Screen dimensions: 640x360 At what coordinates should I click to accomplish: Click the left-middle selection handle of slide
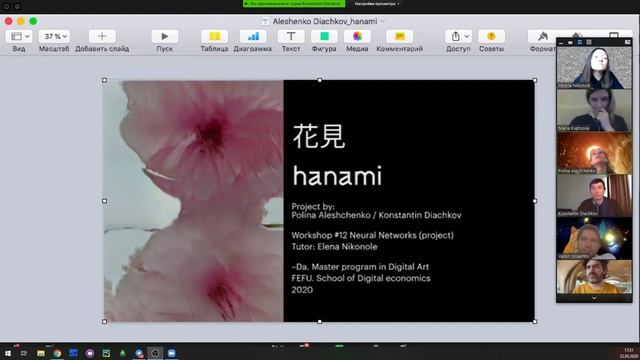click(x=104, y=201)
